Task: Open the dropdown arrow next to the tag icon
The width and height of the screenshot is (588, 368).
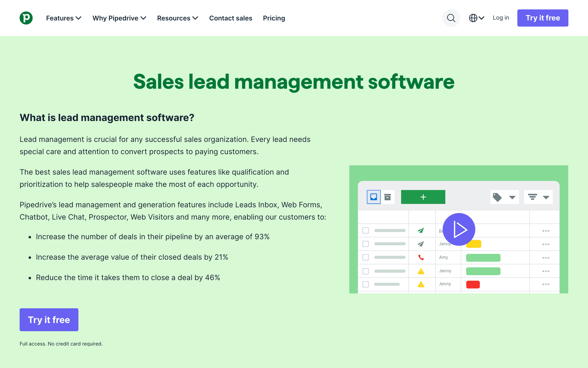Action: tap(512, 197)
